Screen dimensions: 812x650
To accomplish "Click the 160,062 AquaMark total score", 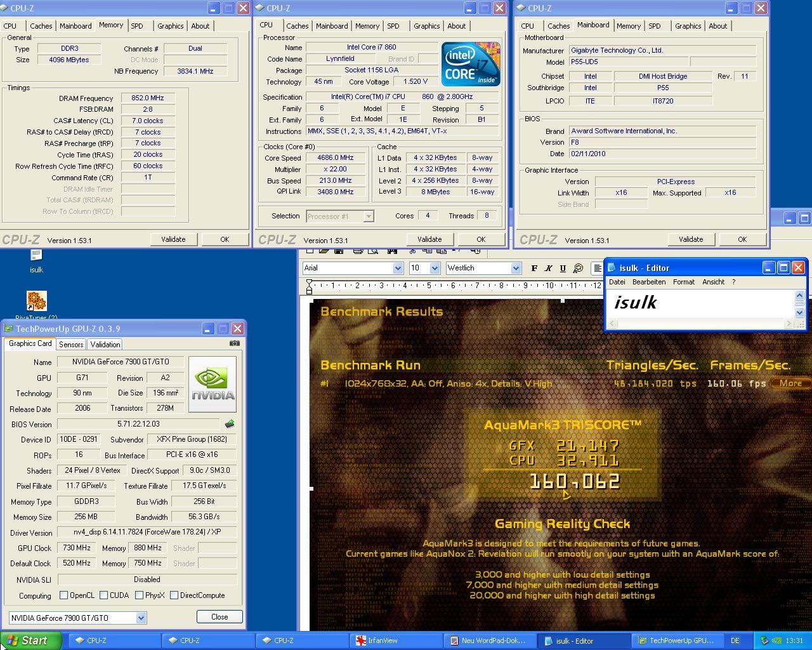I will [x=575, y=481].
